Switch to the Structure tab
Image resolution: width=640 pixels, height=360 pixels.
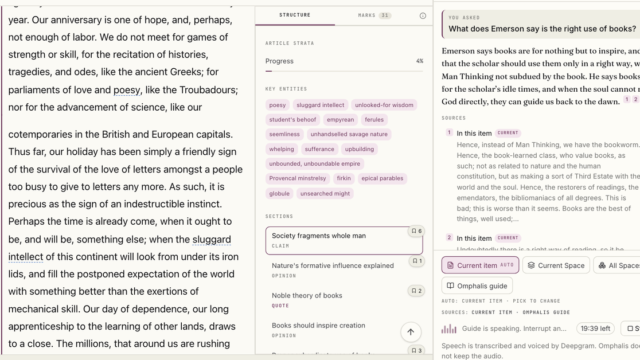click(x=295, y=15)
